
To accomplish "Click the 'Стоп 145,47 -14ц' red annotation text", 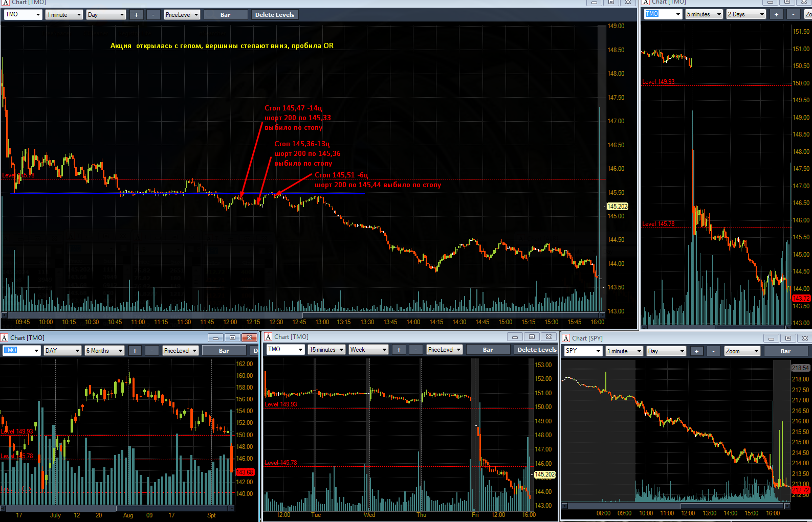I will pyautogui.click(x=293, y=108).
